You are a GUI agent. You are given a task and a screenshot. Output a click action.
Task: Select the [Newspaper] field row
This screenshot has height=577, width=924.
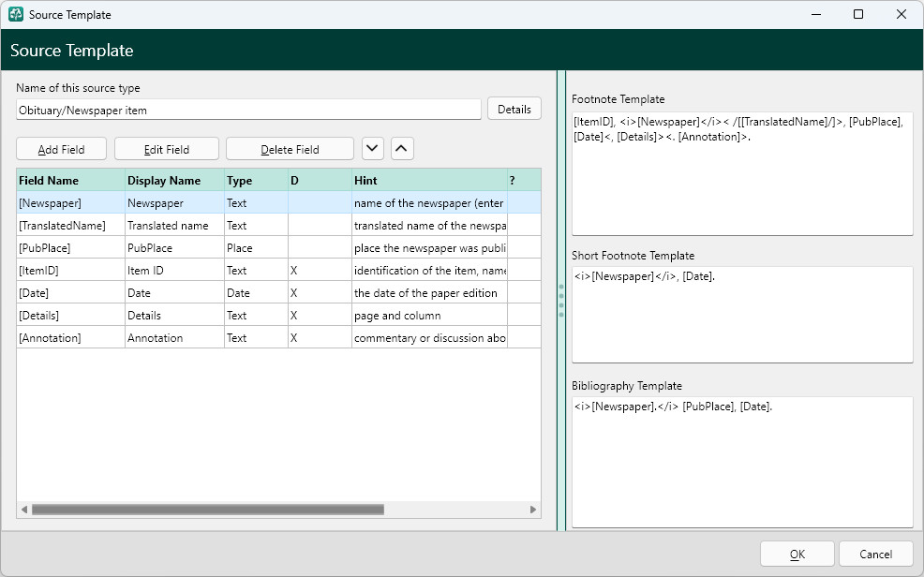pos(278,202)
